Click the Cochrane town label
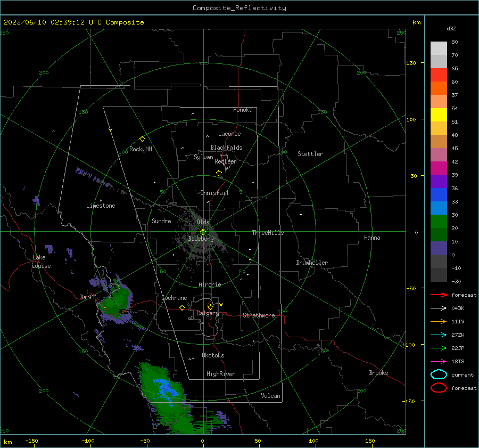479x448 pixels. (x=174, y=298)
